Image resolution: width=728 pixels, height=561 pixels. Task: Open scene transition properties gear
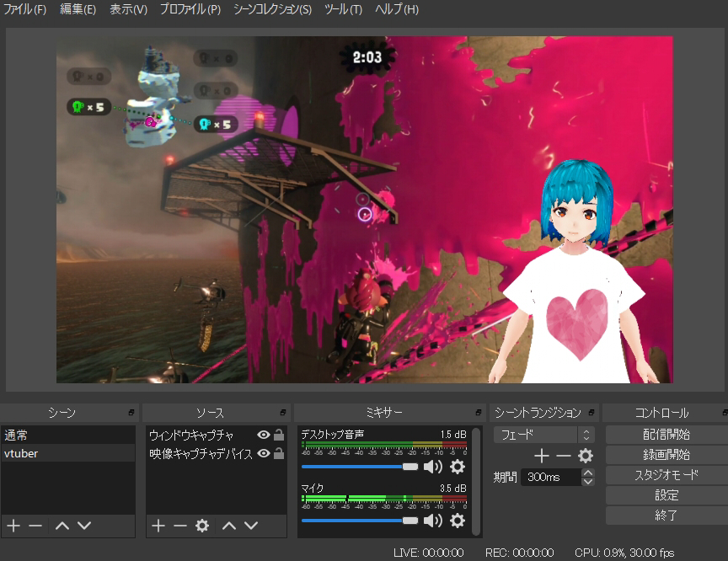586,457
